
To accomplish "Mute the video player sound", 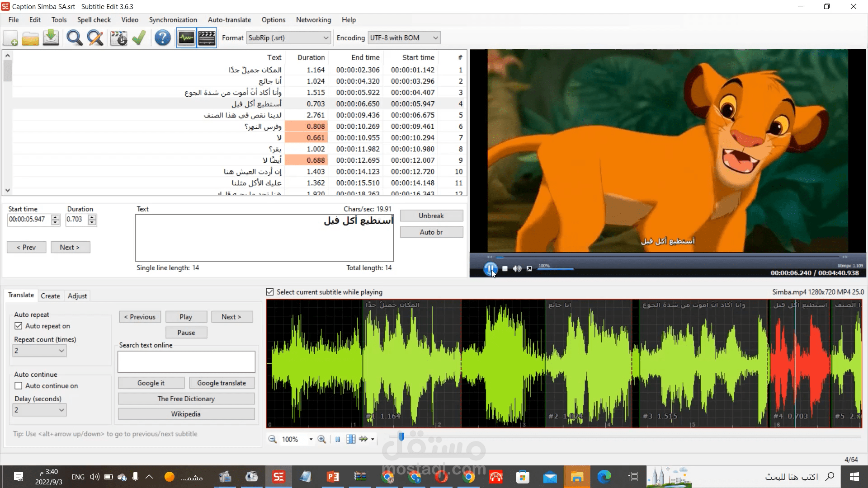I will click(517, 269).
